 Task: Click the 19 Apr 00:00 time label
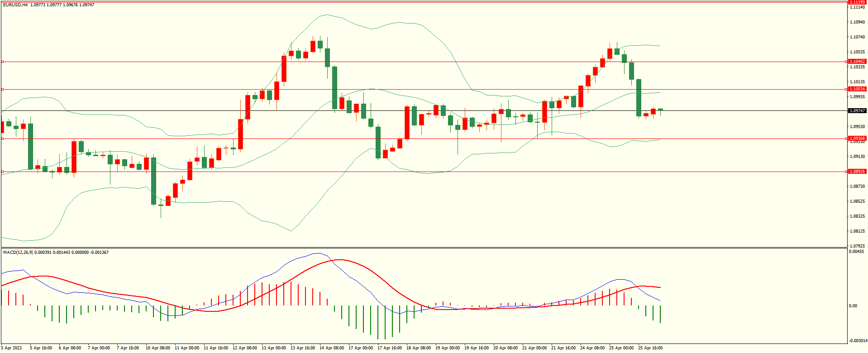point(448,348)
